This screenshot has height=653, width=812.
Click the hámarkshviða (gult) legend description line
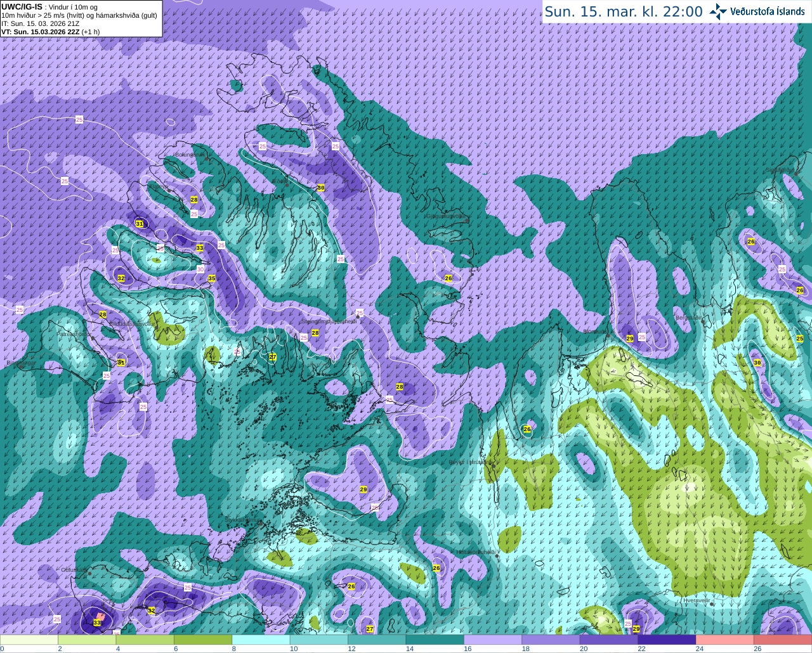tap(79, 15)
